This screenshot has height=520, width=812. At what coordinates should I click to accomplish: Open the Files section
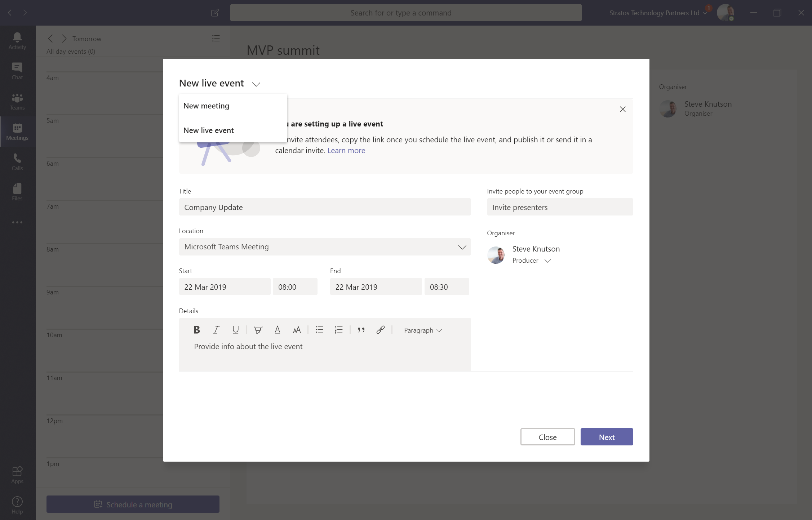17,192
